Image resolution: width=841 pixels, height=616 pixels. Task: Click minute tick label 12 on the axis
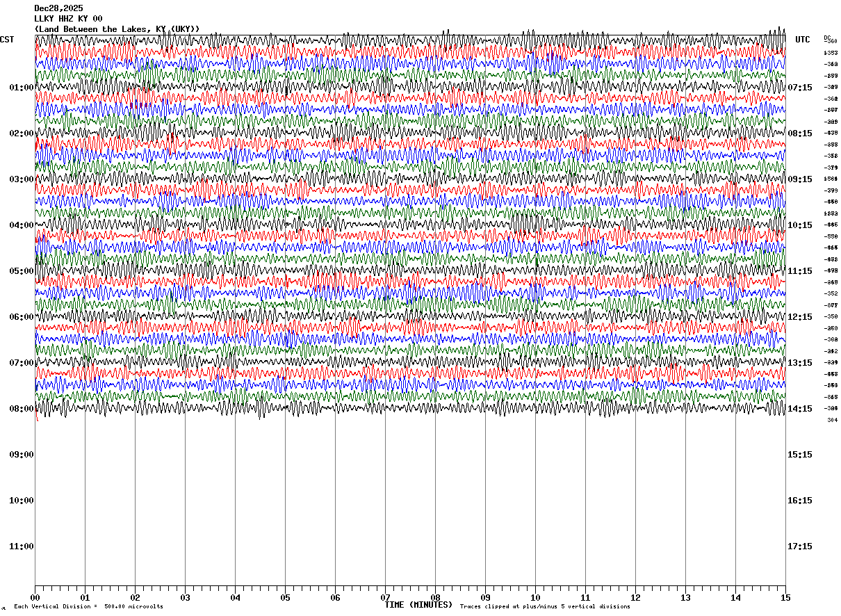pyautogui.click(x=635, y=598)
